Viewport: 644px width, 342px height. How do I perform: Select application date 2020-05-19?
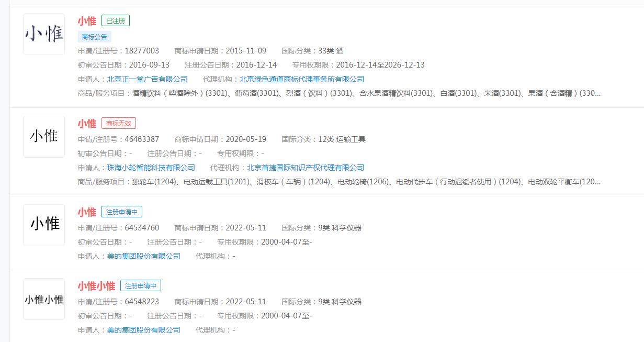tap(246, 139)
